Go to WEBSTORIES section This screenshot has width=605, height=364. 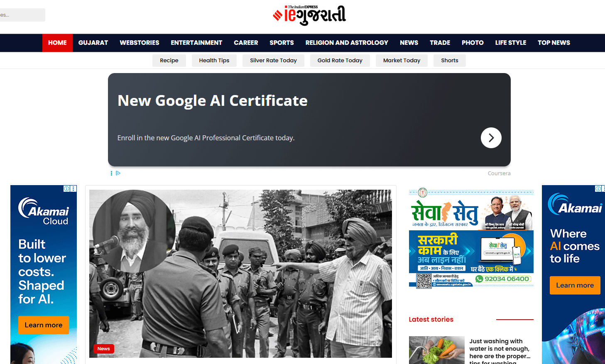click(x=140, y=43)
